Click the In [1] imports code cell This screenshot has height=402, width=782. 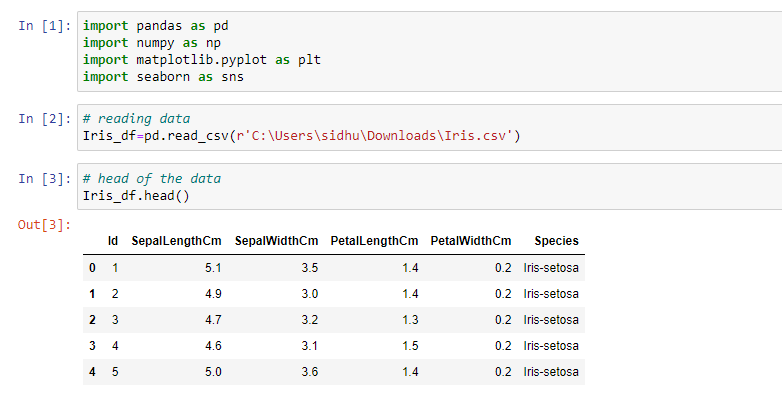point(429,51)
